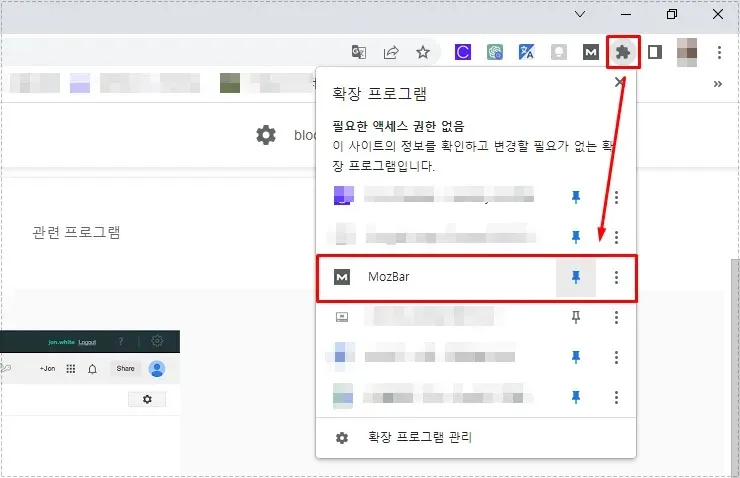Viewport: 740px width, 478px height.
Task: Click the Google Translate icon in address bar
Action: click(x=359, y=52)
